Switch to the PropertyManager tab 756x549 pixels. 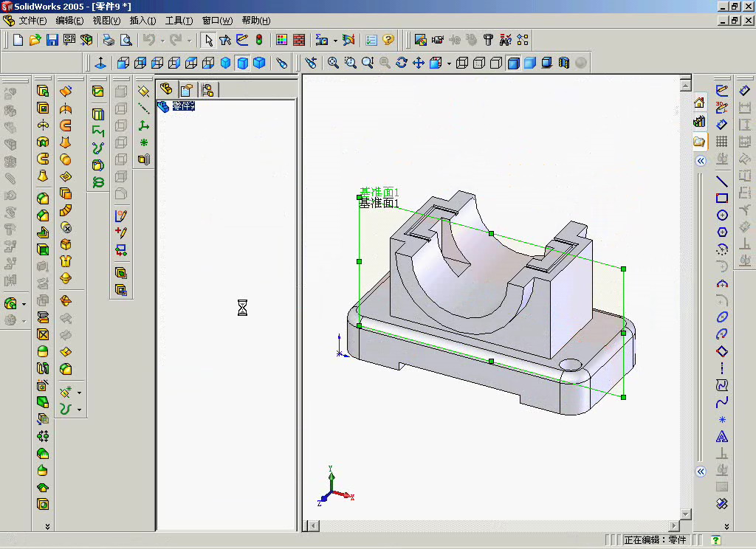click(x=187, y=89)
